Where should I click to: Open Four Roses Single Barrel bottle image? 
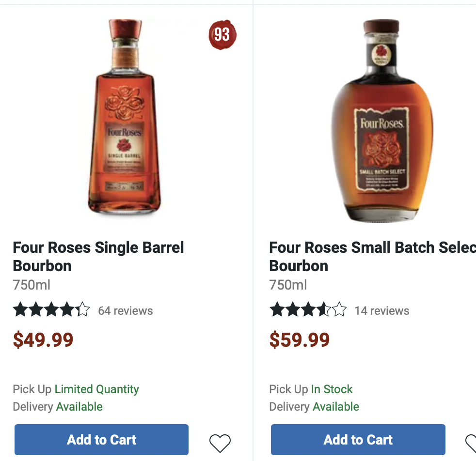[125, 117]
